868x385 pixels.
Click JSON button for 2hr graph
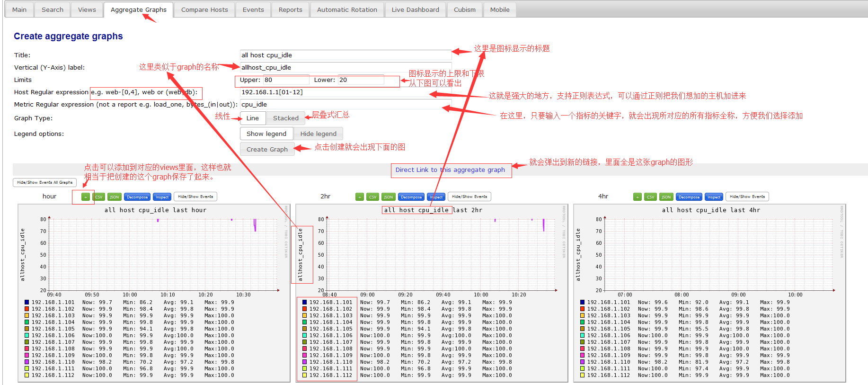coord(388,197)
